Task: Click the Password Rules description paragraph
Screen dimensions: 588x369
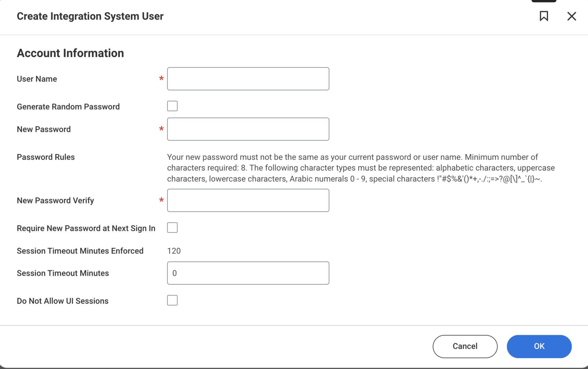Action: coord(361,168)
